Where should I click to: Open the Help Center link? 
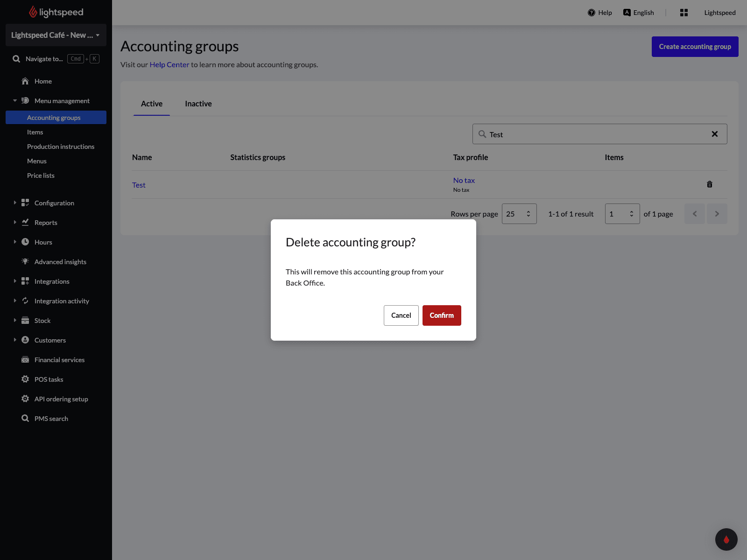169,64
